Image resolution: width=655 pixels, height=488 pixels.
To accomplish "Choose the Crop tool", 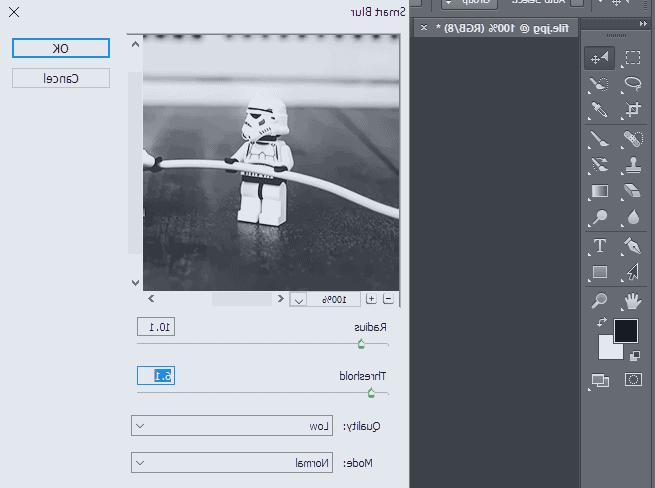I will tap(632, 110).
